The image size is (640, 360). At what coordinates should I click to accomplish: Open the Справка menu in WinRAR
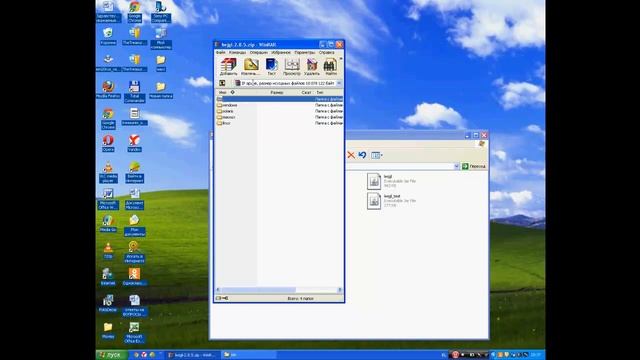tap(327, 52)
